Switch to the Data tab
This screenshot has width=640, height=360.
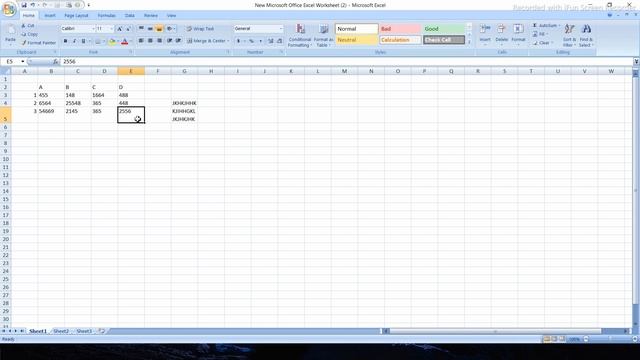point(130,16)
